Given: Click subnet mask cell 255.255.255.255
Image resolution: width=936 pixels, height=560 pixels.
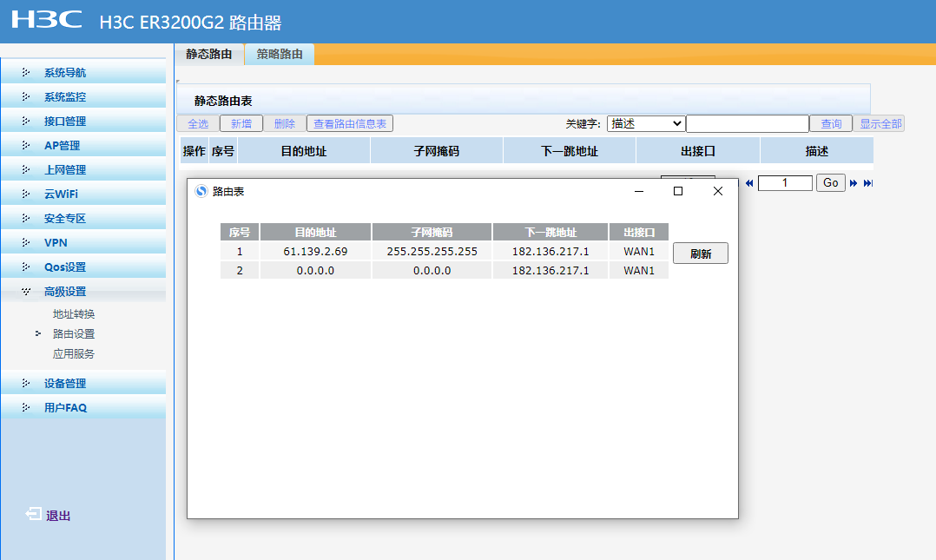Looking at the screenshot, I should [x=432, y=251].
